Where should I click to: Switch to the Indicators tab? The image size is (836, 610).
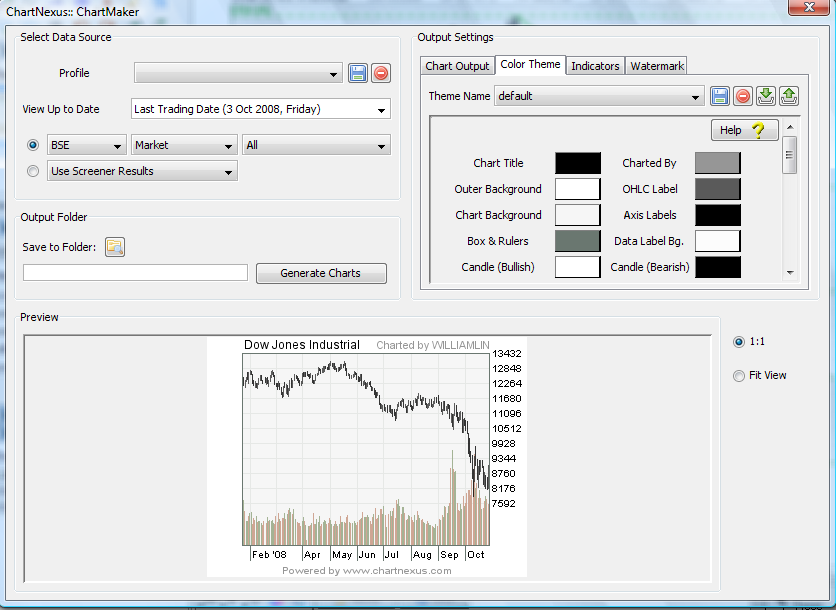click(x=595, y=66)
